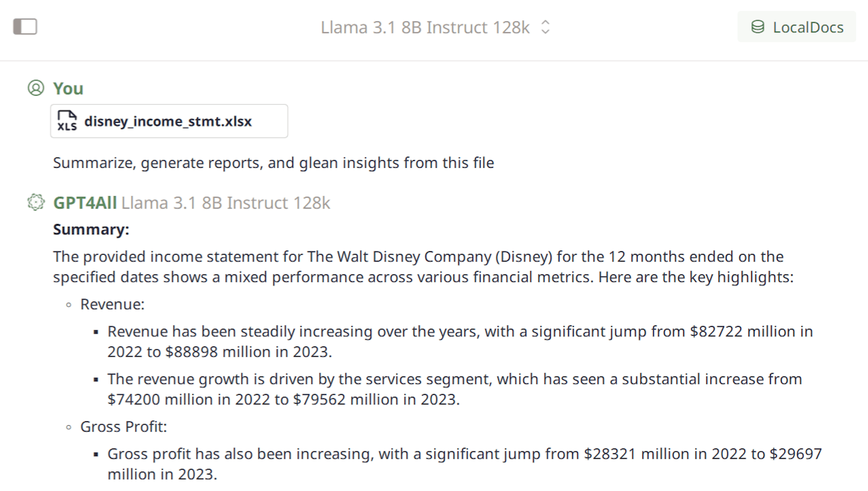Click the Revenue: bullet item

pyautogui.click(x=113, y=304)
